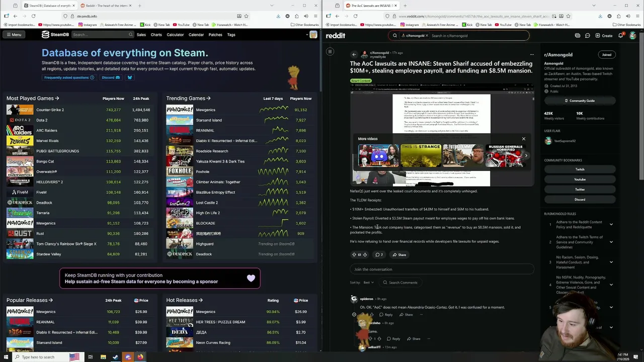Collapse opideron's comment thread

click(354, 315)
